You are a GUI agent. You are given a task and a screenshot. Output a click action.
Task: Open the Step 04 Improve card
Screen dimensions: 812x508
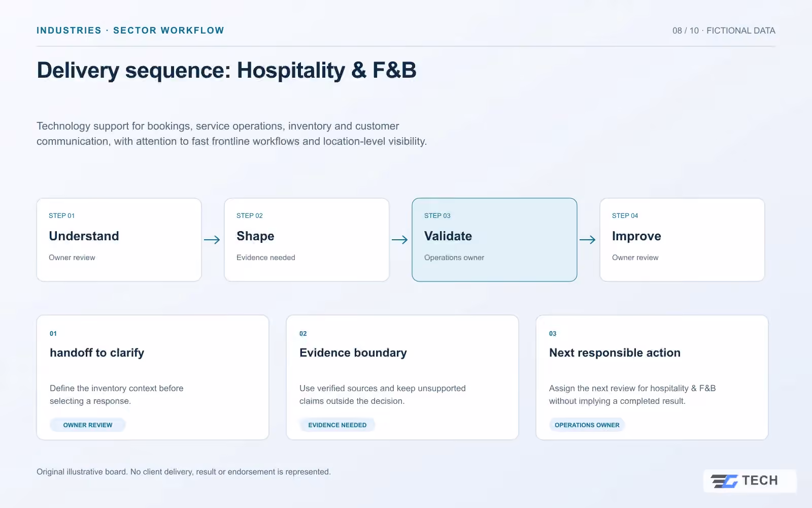click(682, 240)
